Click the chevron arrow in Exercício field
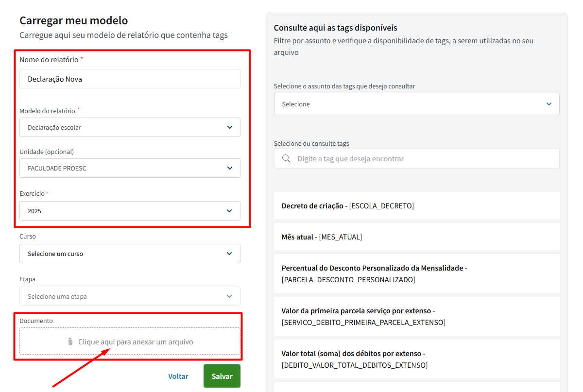The image size is (583, 392). 230,211
